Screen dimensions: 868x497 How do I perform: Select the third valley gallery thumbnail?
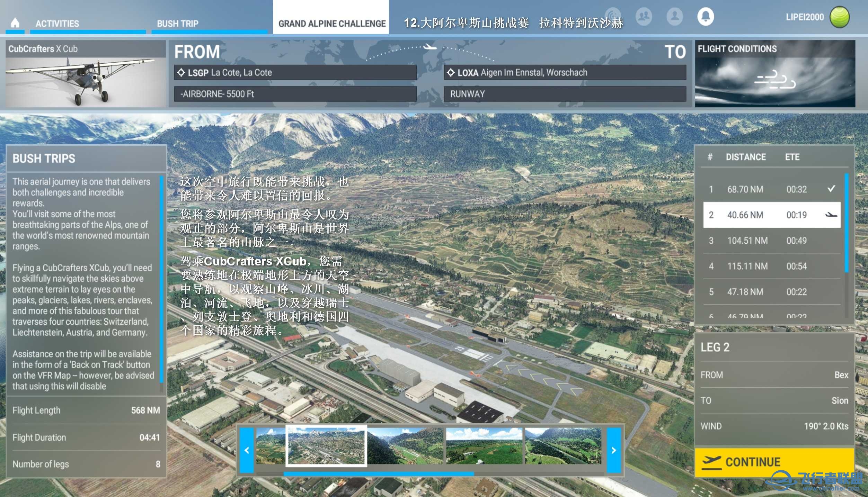click(405, 446)
